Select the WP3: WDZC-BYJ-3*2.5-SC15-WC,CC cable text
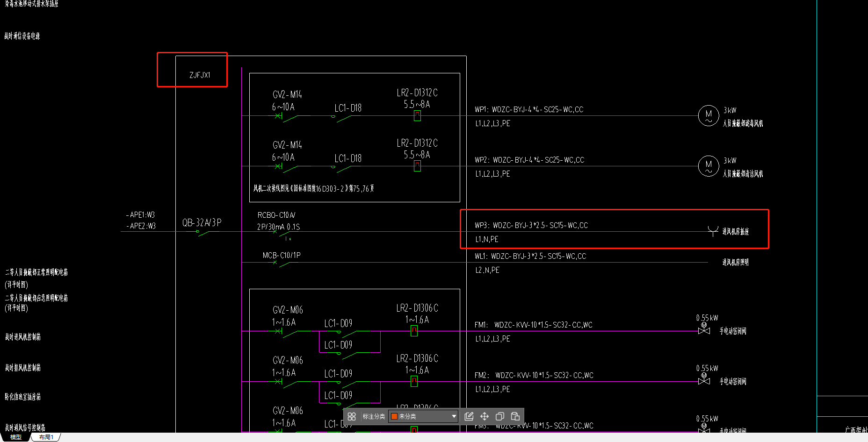868x442 pixels. 531,225
